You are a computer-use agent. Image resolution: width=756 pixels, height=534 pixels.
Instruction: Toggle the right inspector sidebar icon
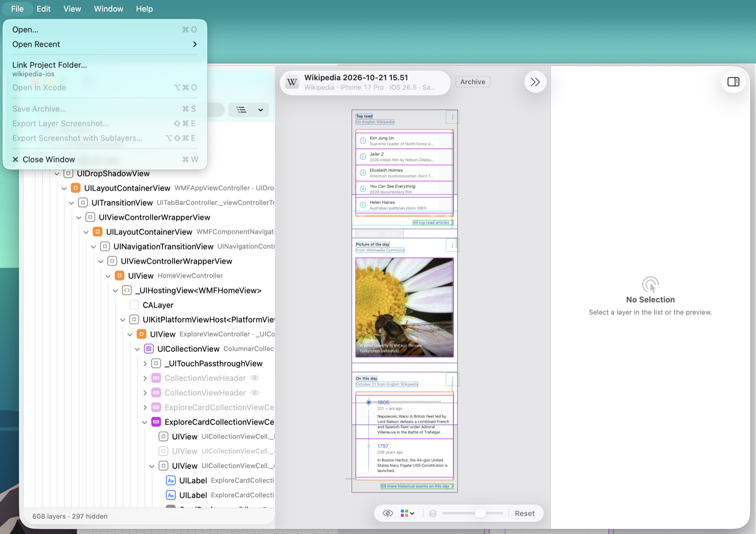click(x=733, y=82)
